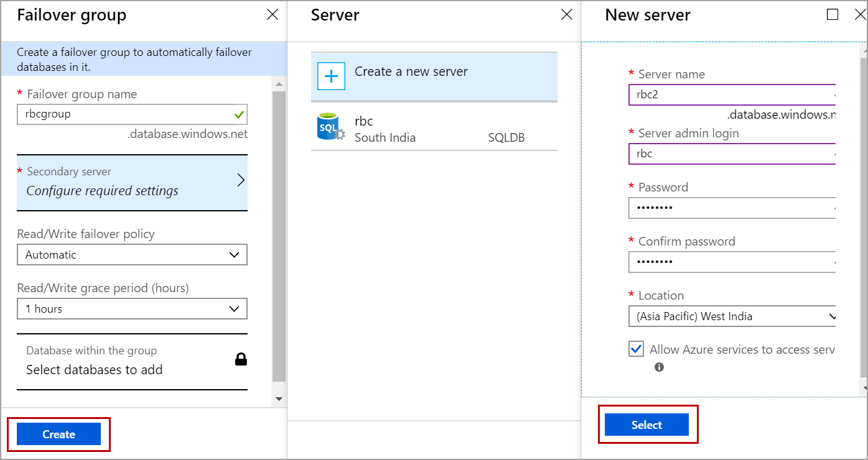Close the New server blade
Screen dimensions: 868x460
[x=861, y=15]
